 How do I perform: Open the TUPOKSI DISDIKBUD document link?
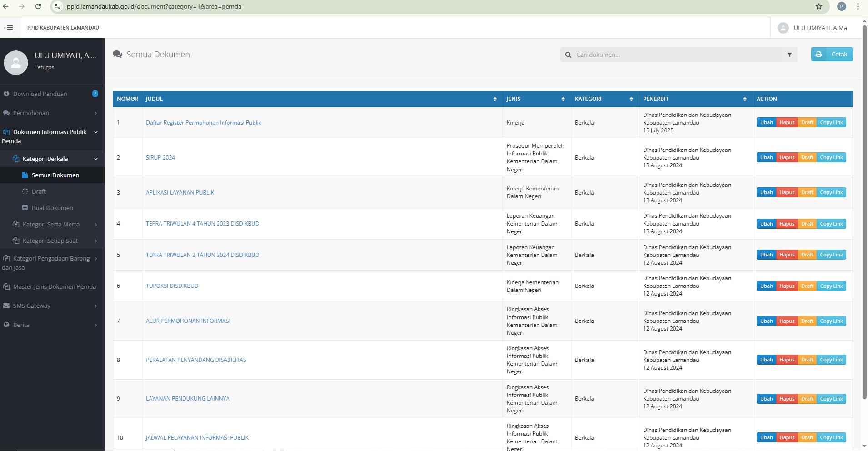coord(172,286)
